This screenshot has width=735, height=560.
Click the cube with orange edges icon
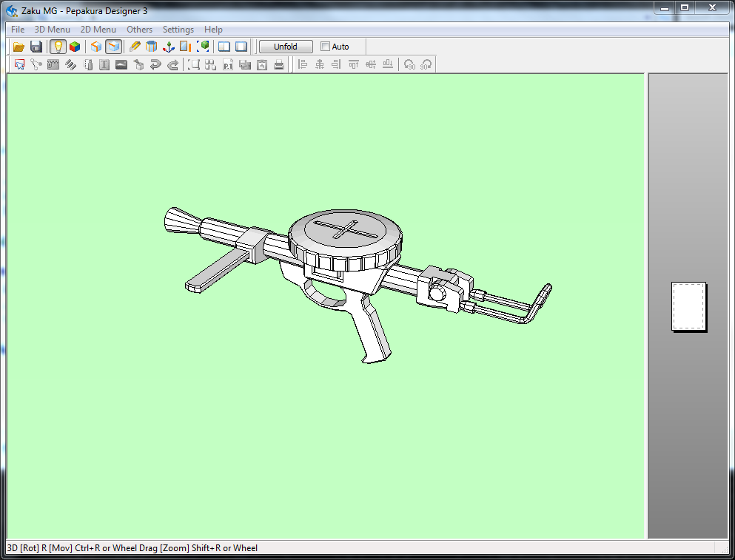[x=96, y=47]
